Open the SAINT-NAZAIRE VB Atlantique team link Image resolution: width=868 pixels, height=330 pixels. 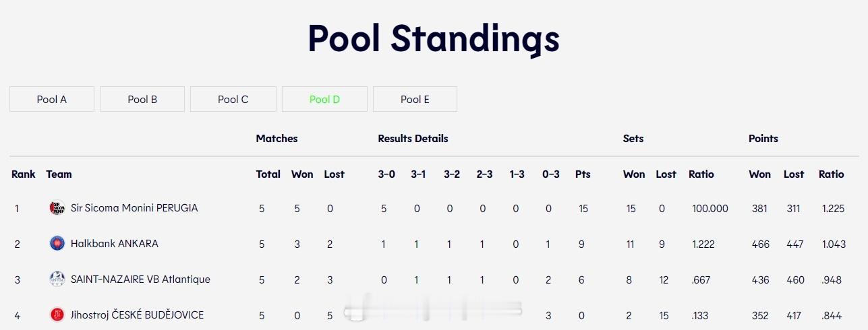click(x=140, y=279)
